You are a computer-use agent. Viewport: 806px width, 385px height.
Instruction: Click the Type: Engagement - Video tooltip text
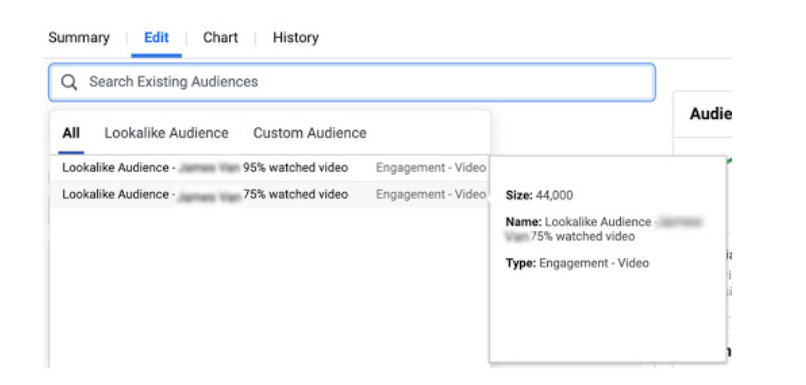click(x=577, y=263)
